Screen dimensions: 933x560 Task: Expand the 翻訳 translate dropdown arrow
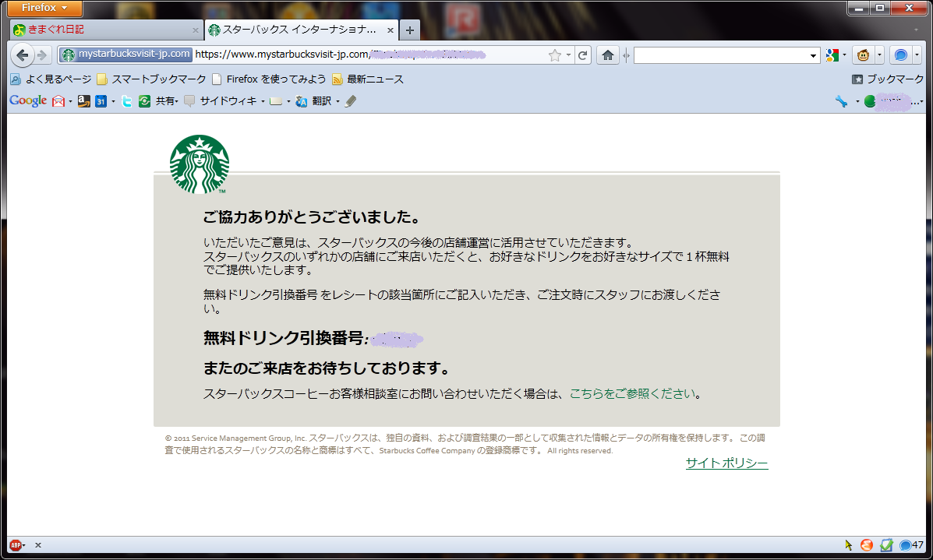point(338,102)
